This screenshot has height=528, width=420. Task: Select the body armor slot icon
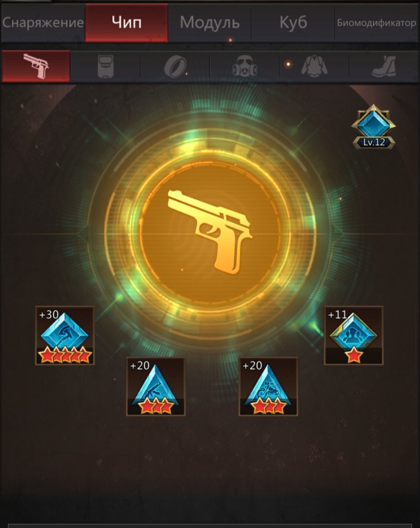click(x=105, y=66)
